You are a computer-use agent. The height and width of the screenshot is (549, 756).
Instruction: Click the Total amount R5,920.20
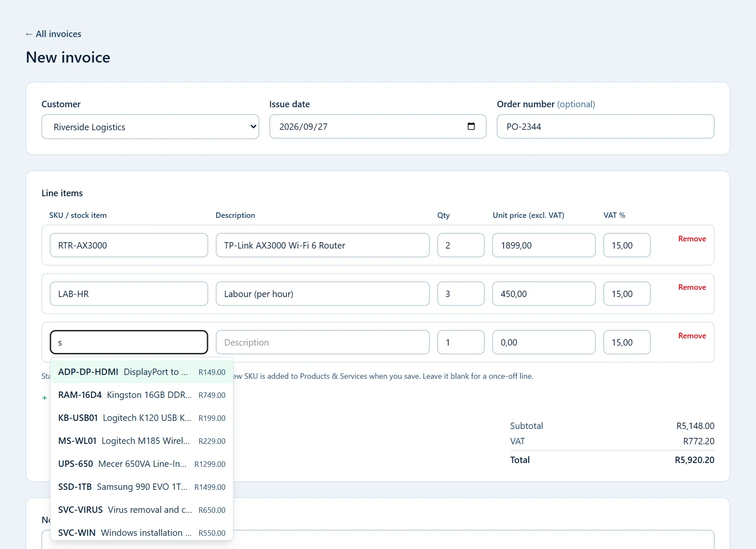point(694,460)
